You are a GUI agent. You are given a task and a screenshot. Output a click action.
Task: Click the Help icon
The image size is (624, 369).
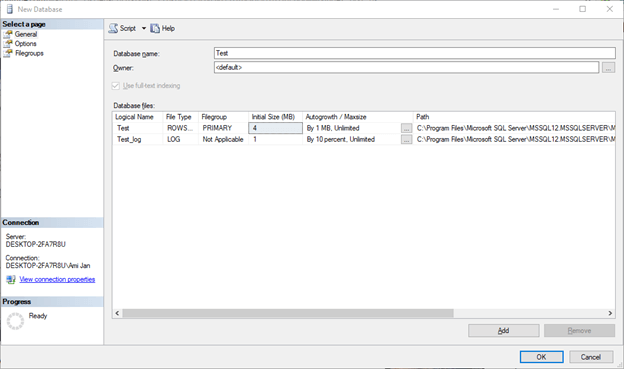pyautogui.click(x=155, y=28)
